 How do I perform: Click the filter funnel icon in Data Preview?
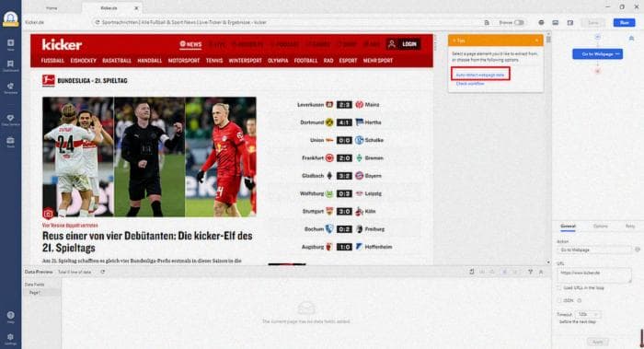530,272
